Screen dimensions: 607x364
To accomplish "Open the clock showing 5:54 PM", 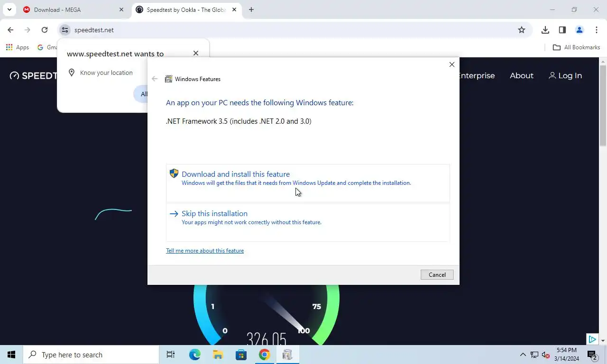I will coord(567,355).
